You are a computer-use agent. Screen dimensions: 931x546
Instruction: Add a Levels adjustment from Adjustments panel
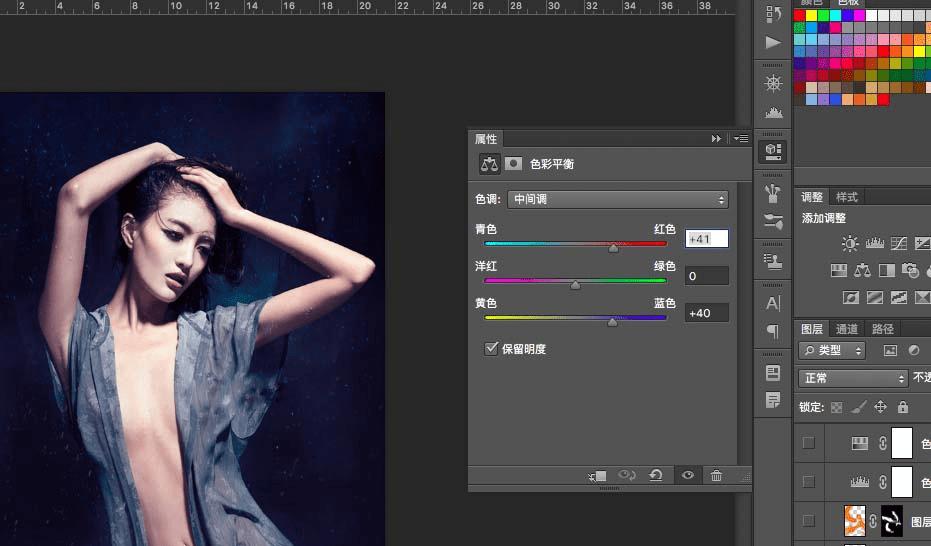(x=874, y=243)
